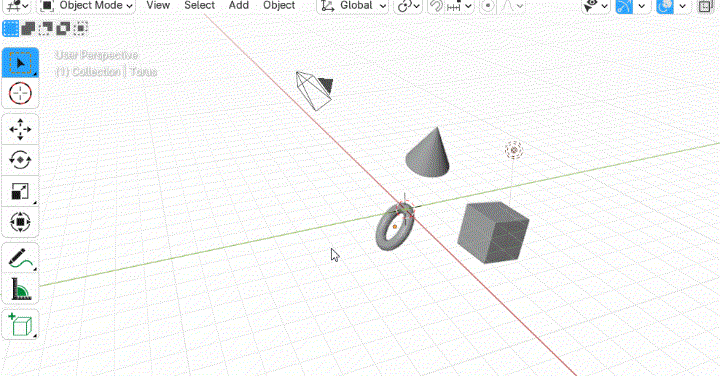The image size is (720, 376).
Task: Open gizmo options dropdown arrow
Action: (x=641, y=6)
